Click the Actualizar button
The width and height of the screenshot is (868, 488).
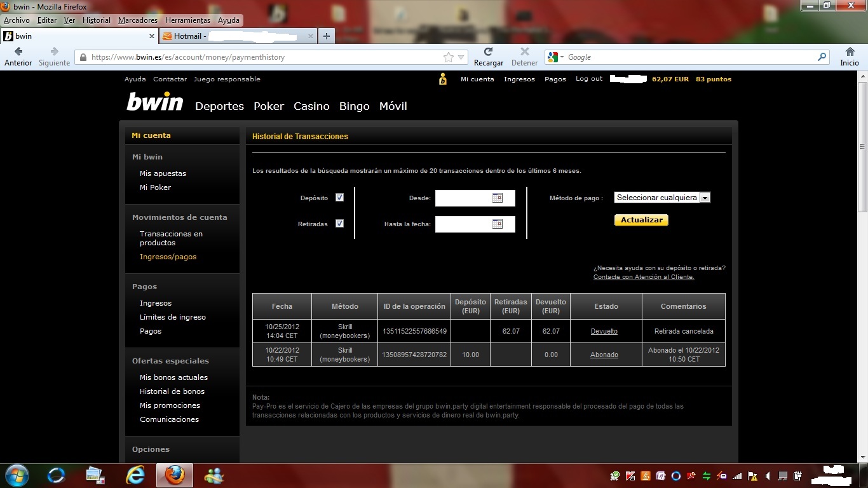pos(641,220)
